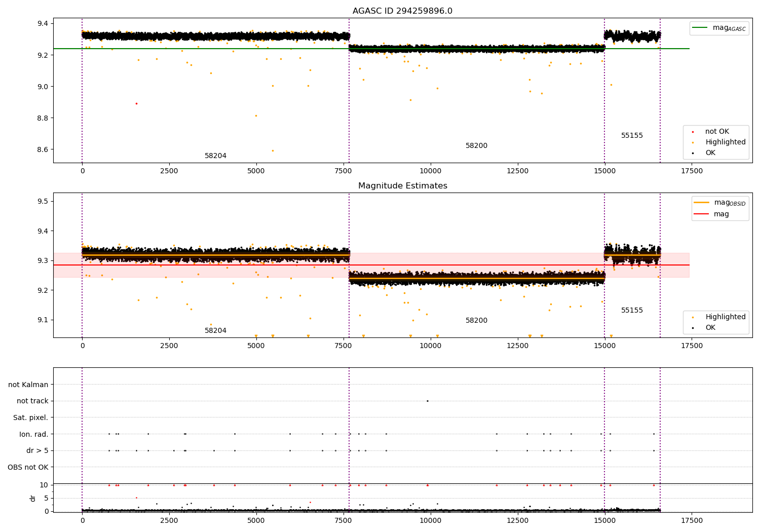Select the mag AGASC legend entry

(719, 28)
